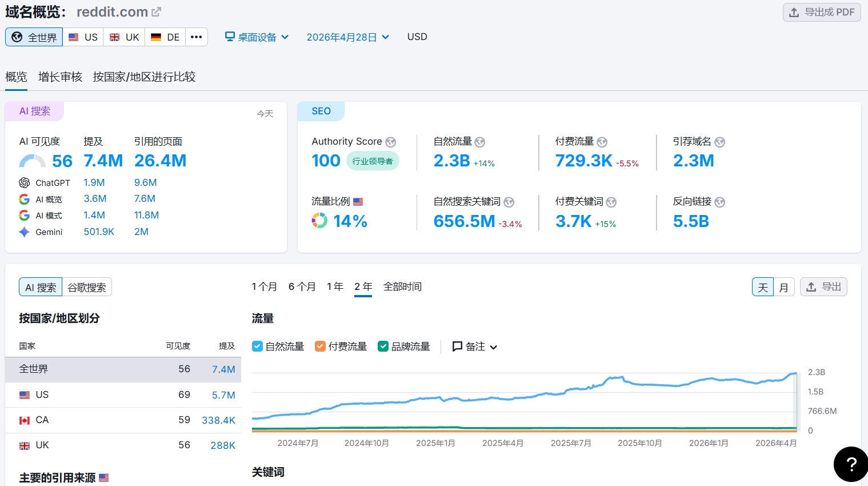Screen dimensions: 868x486
Task: Open the 按国家/地区进行比较 tab
Action: [x=145, y=77]
